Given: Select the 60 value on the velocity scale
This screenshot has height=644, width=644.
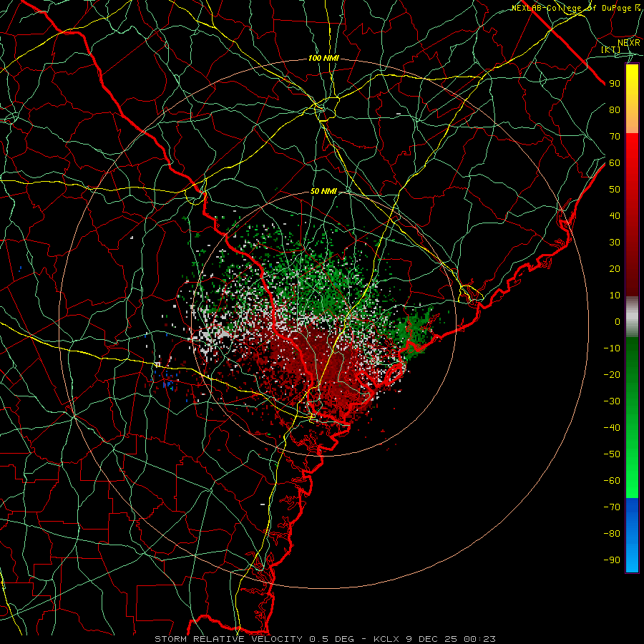Looking at the screenshot, I should [x=615, y=163].
